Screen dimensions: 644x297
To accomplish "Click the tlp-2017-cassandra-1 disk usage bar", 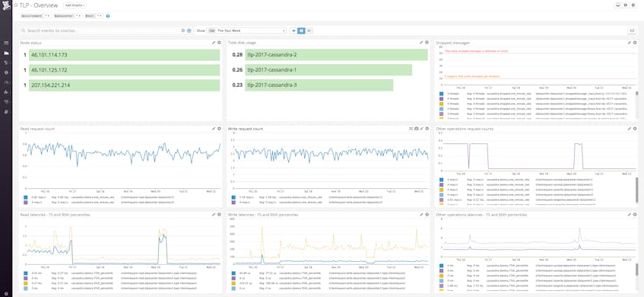I will (328, 70).
